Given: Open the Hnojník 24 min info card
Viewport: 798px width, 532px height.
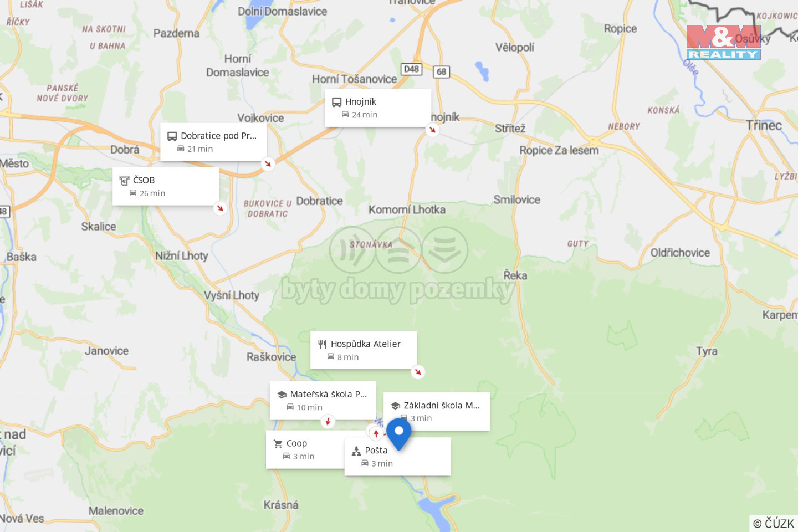Looking at the screenshot, I should (x=378, y=108).
